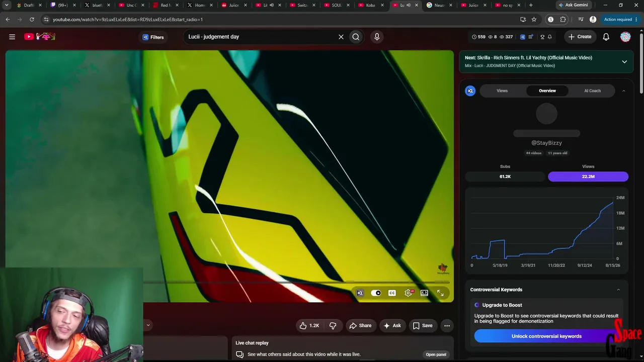Image resolution: width=644 pixels, height=362 pixels.
Task: Click the 61.2K subs value
Action: [505, 176]
